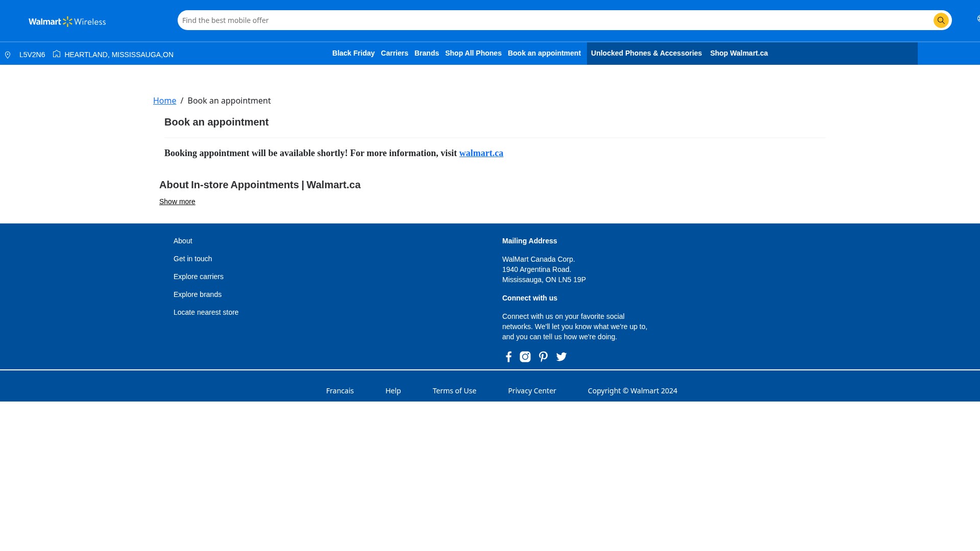Open Shop All Phones menu item
The width and height of the screenshot is (980, 551).
click(473, 53)
